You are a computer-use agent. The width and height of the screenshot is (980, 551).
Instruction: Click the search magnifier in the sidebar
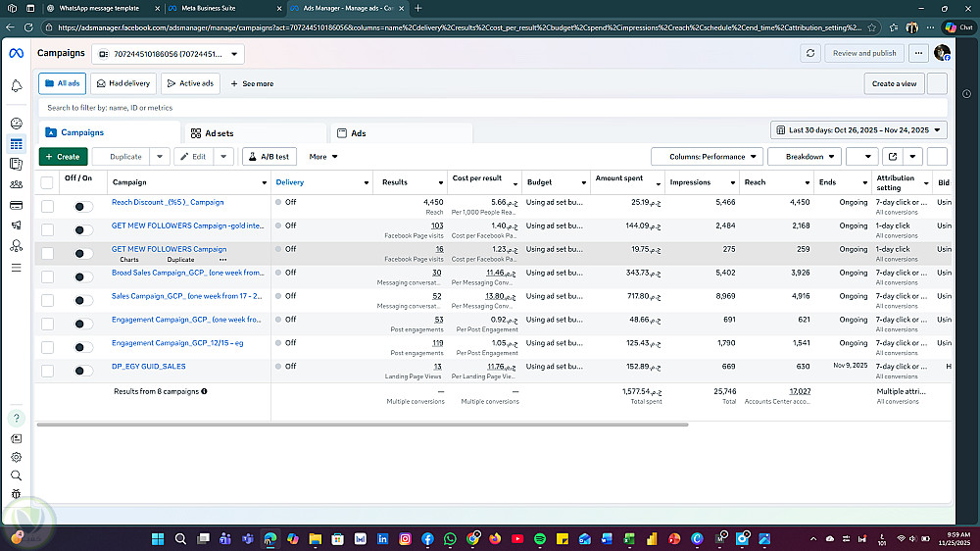coord(17,476)
